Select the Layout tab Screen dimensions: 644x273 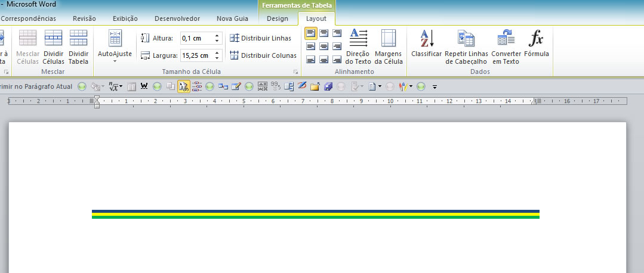tap(316, 18)
